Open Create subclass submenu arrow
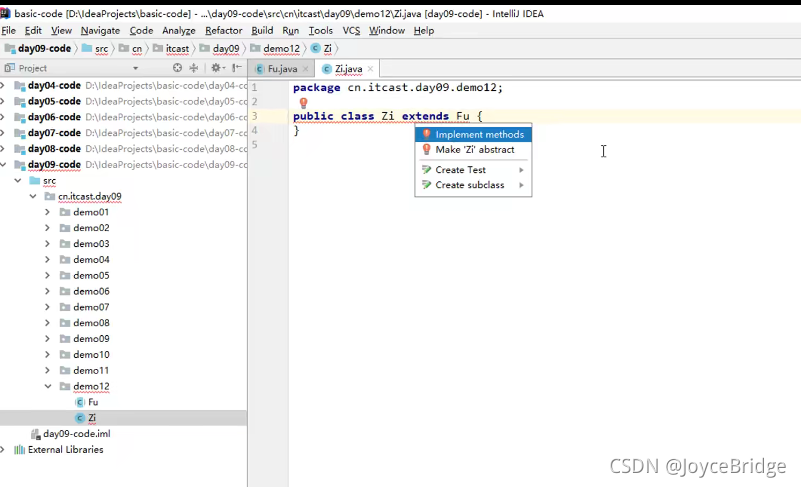801x487 pixels. point(521,185)
